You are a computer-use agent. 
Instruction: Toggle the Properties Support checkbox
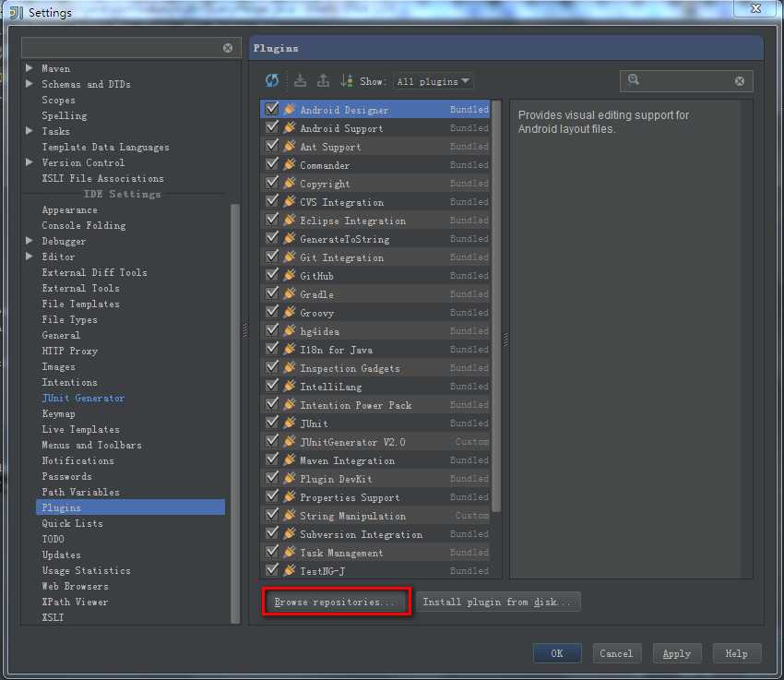pos(272,496)
